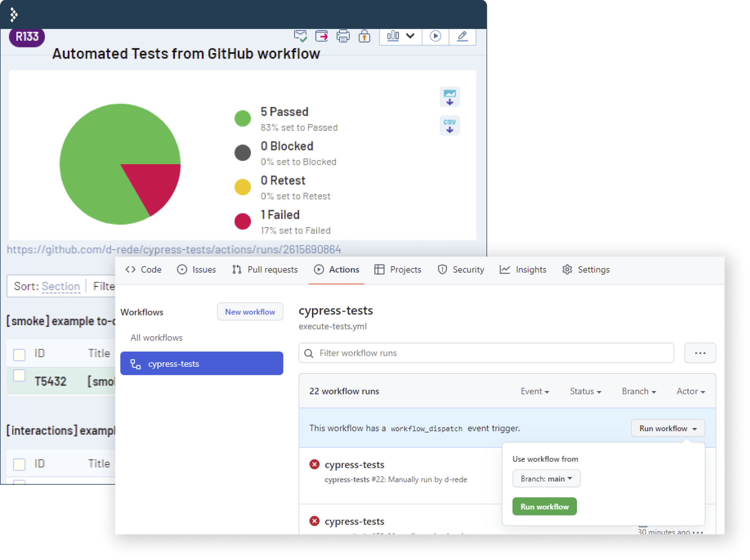750x560 pixels.
Task: Switch to the Actions tab
Action: click(x=337, y=270)
